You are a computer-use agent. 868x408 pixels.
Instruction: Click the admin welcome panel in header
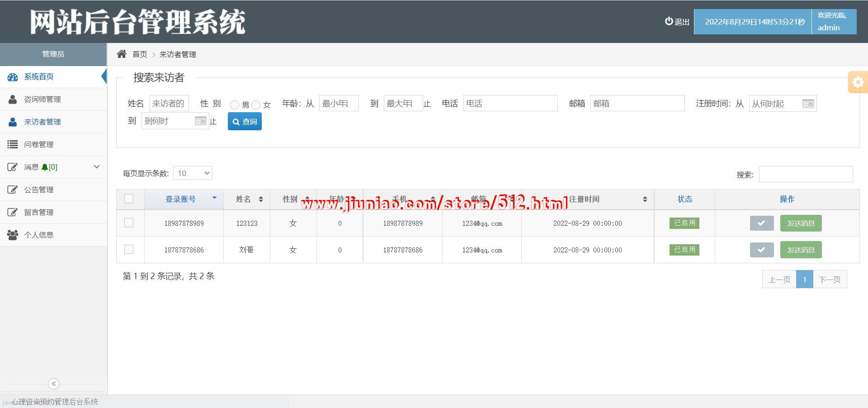834,22
